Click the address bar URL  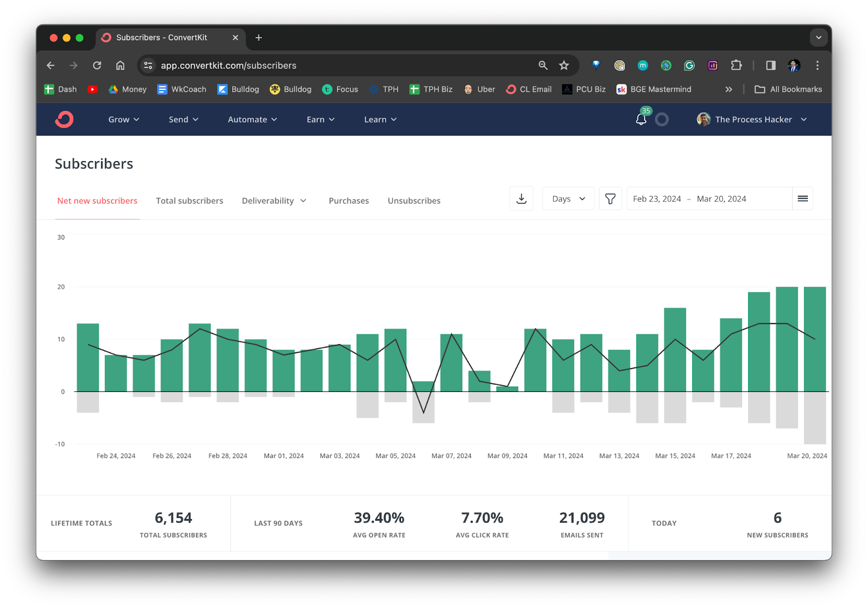[x=228, y=66]
